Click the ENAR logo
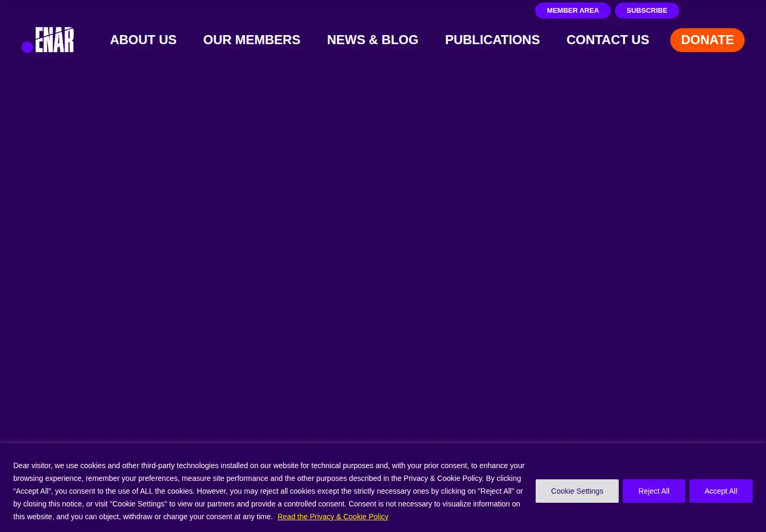The height and width of the screenshot is (532, 766). click(48, 40)
